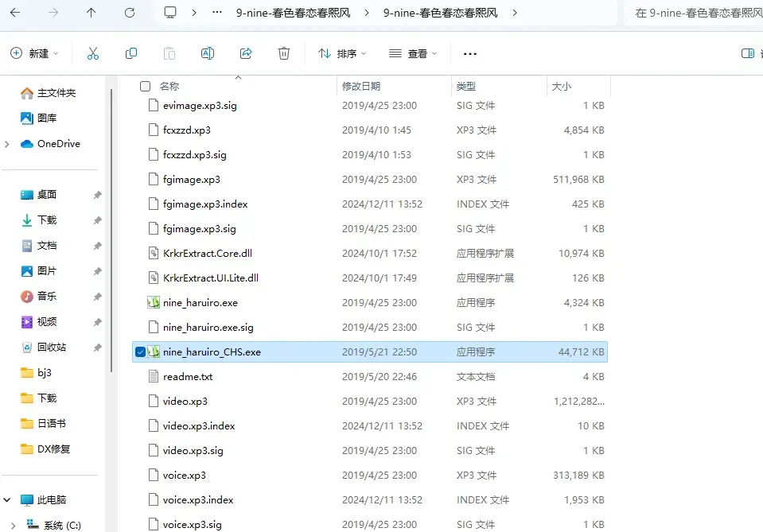Screen dimensions: 763x532
Task: Click the Refresh icon in navigation bar
Action: click(130, 13)
